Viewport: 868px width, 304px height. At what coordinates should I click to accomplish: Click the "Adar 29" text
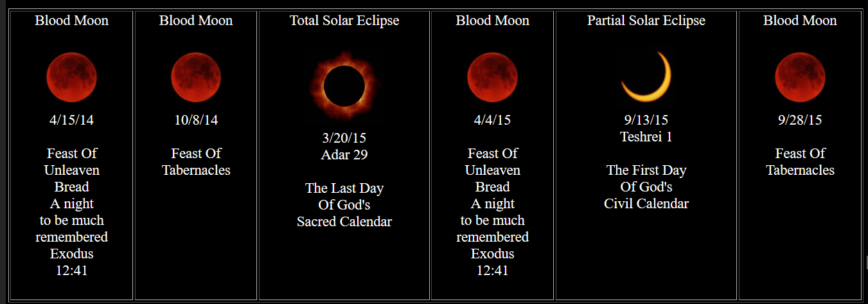[344, 154]
